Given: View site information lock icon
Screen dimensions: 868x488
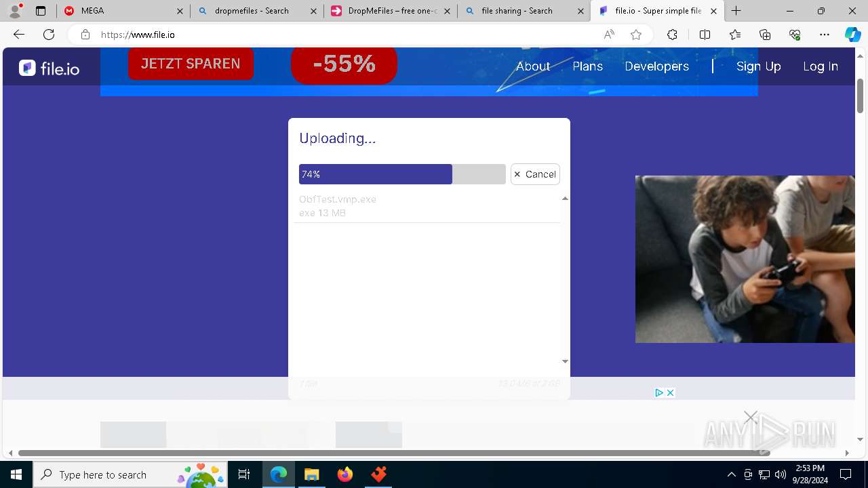Looking at the screenshot, I should 85,35.
